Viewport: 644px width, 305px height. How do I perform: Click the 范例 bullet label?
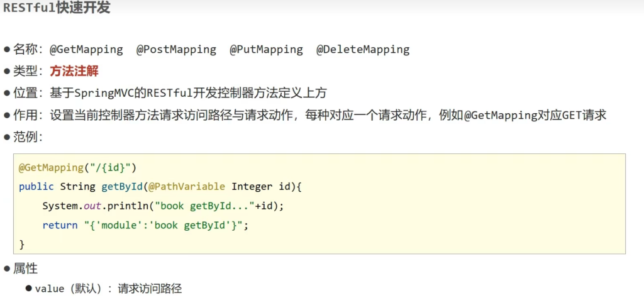[x=28, y=137]
